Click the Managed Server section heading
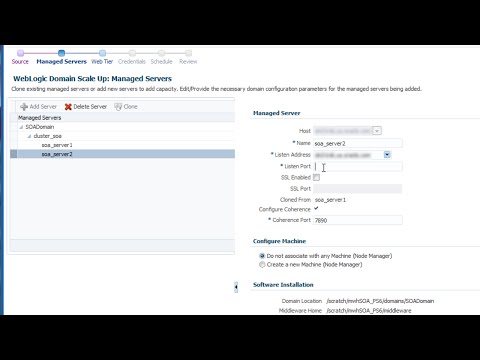The image size is (480, 360). (277, 113)
